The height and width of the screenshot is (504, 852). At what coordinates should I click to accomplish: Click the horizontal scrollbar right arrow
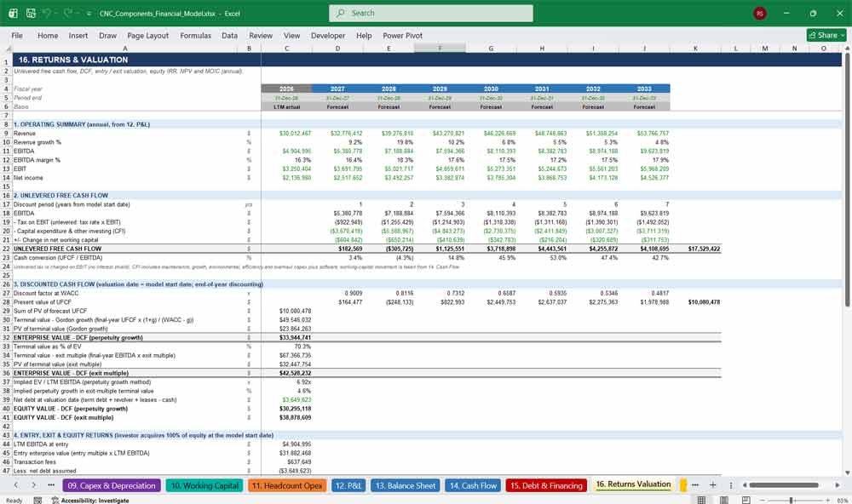(838, 485)
